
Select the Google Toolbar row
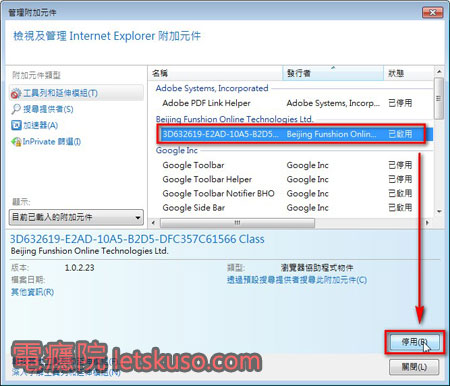(x=292, y=165)
